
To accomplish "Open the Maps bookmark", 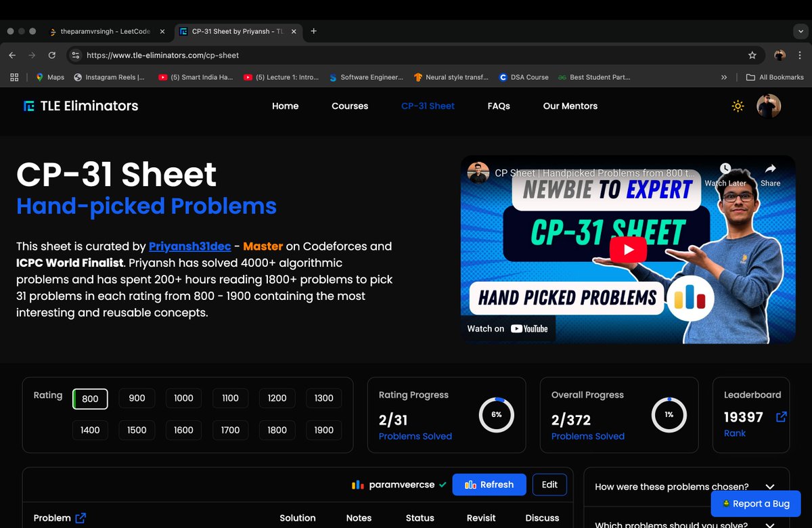I will (49, 77).
